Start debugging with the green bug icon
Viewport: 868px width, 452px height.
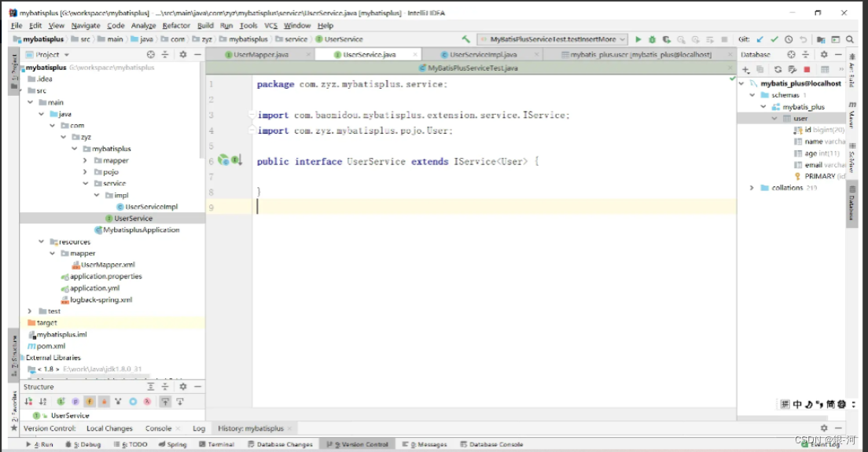click(x=652, y=39)
